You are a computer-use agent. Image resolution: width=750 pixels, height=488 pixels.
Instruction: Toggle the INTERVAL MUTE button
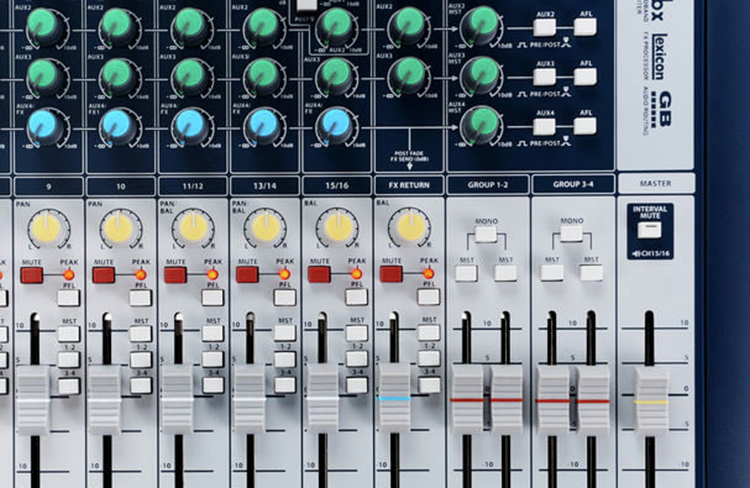coord(649,230)
